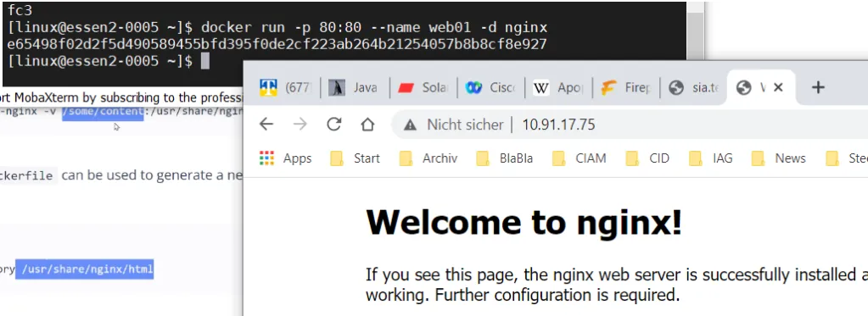Close the active browser tab
This screenshot has height=316, width=868.
tap(778, 87)
